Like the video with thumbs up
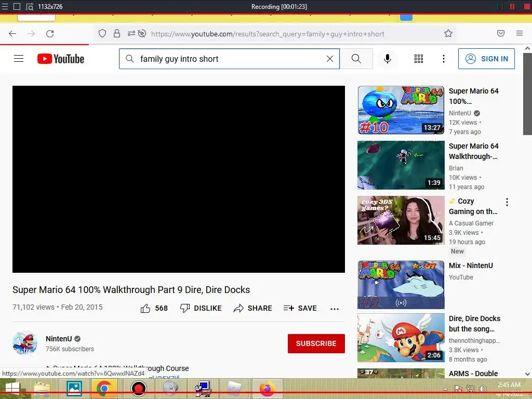Screen dimensions: 532x399 (154, 308)
